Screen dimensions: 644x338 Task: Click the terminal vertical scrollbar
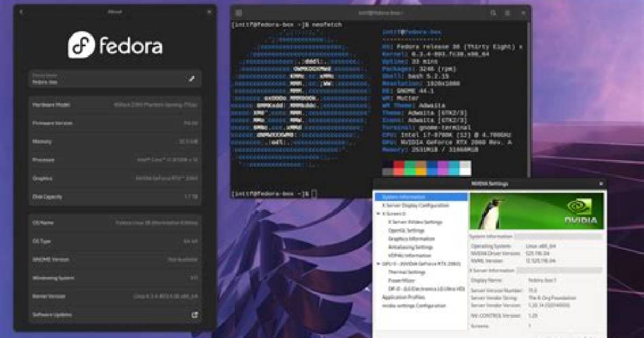click(x=528, y=98)
